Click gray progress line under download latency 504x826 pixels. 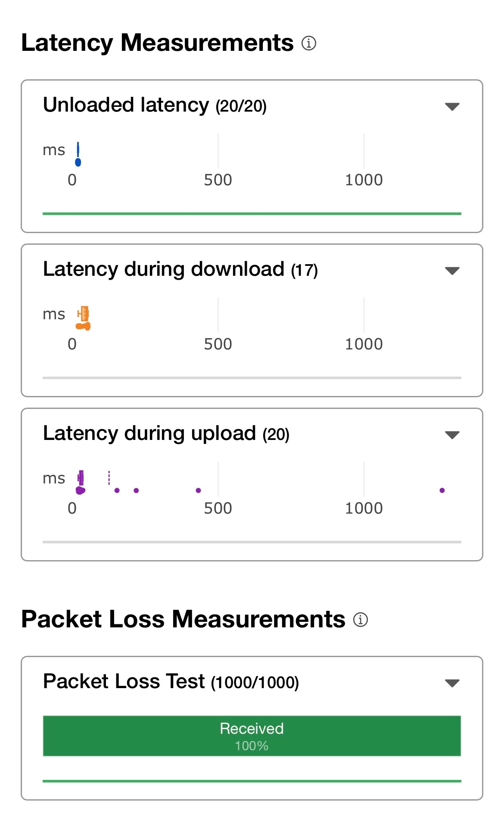(x=252, y=378)
